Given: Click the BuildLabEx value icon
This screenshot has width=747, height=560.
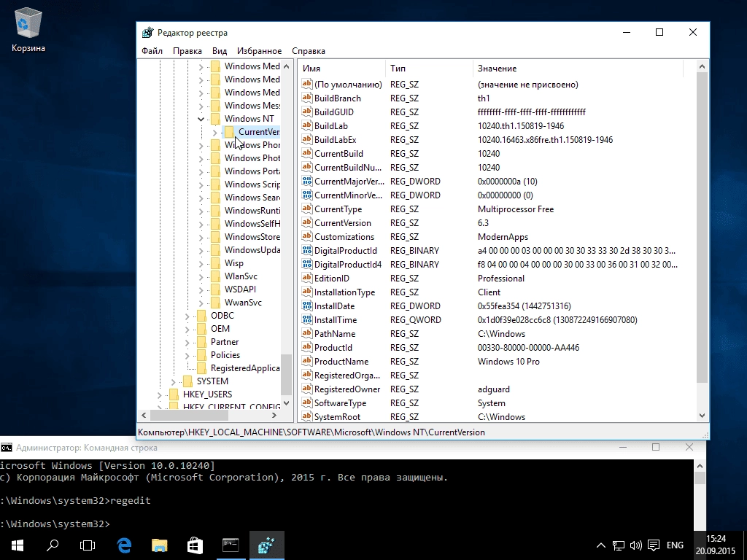Looking at the screenshot, I should (307, 139).
